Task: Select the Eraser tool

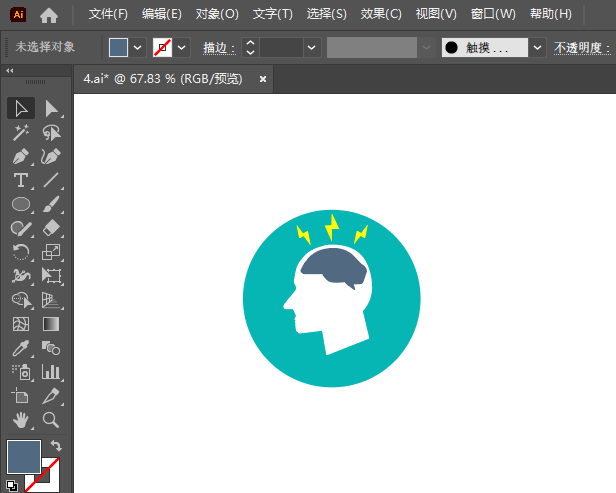Action: click(x=51, y=228)
